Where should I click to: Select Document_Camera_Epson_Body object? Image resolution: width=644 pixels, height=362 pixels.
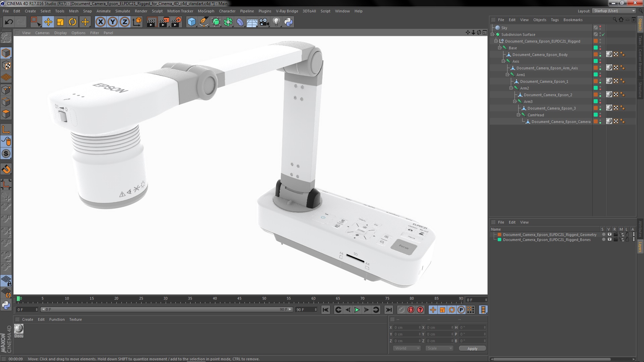pos(540,55)
